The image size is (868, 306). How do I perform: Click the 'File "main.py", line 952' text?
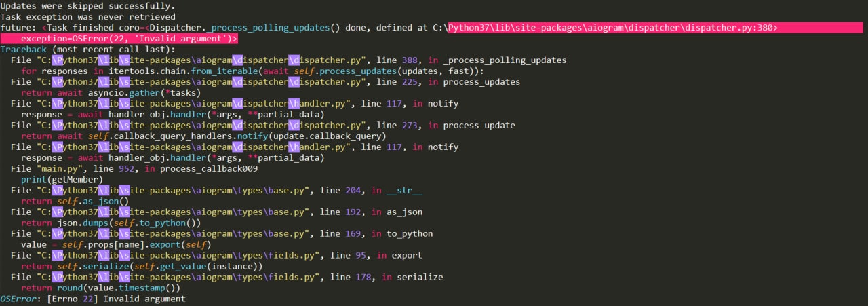click(73, 168)
